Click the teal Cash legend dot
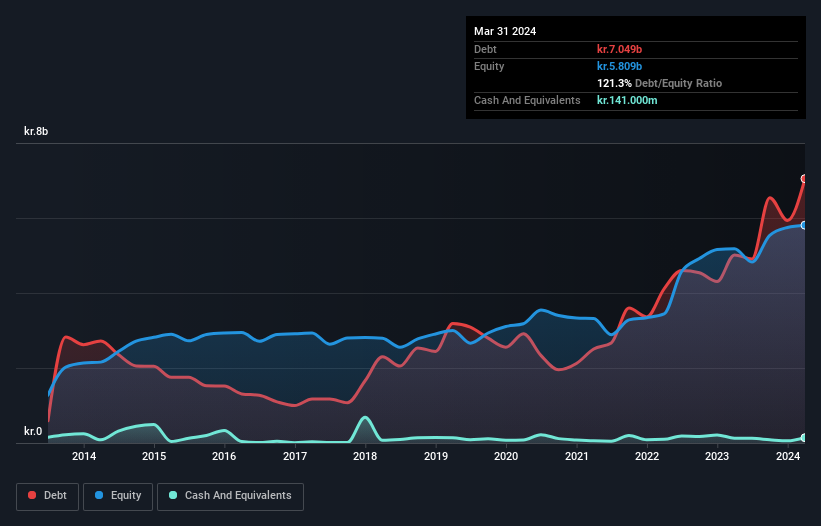Screen dimensions: 821x526 point(174,495)
